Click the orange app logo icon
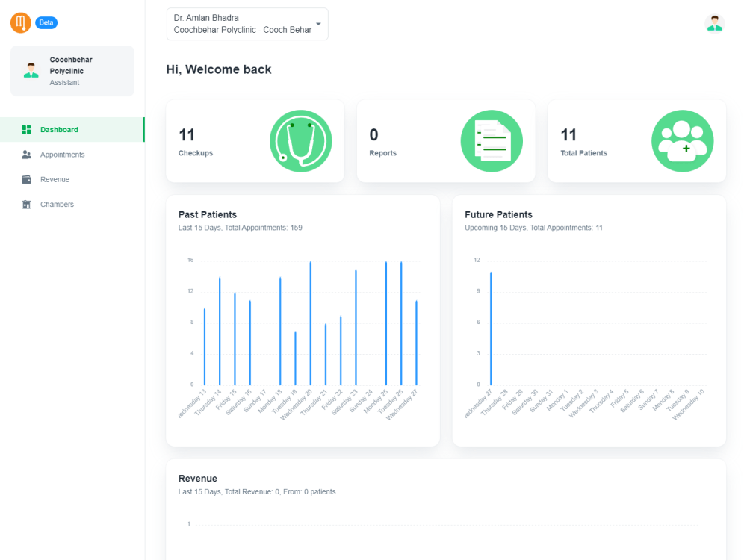This screenshot has width=747, height=560. click(x=20, y=22)
